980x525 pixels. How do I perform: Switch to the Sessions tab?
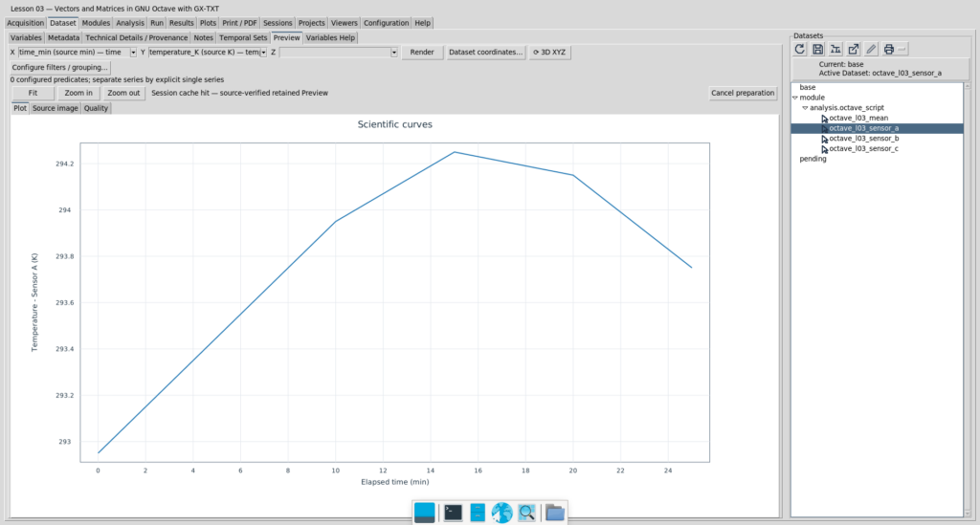pyautogui.click(x=278, y=23)
